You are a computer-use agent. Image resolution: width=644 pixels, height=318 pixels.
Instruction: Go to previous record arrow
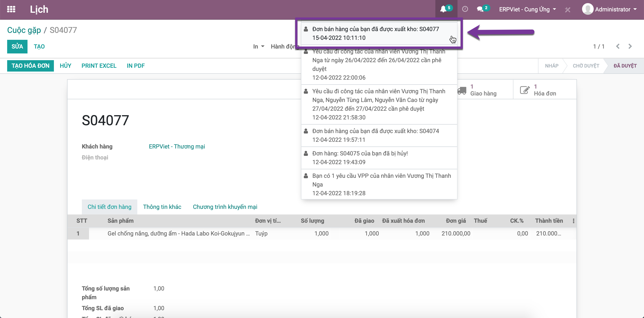pos(617,46)
